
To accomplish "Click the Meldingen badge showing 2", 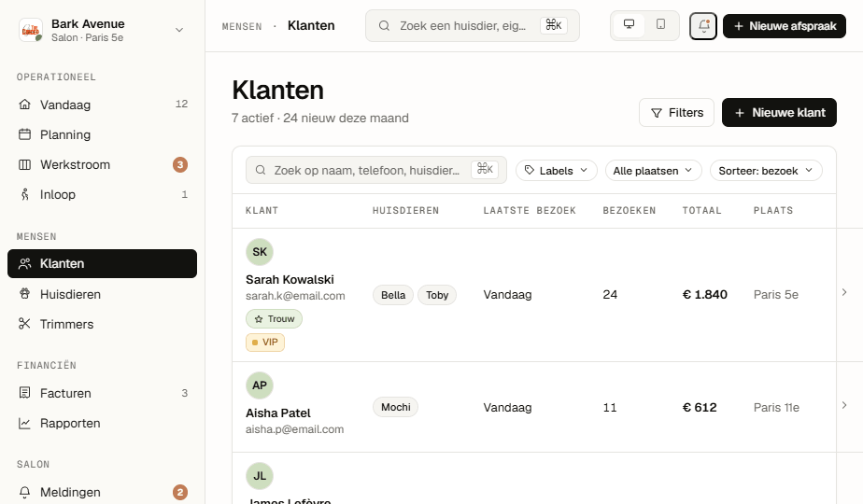I will tap(180, 492).
